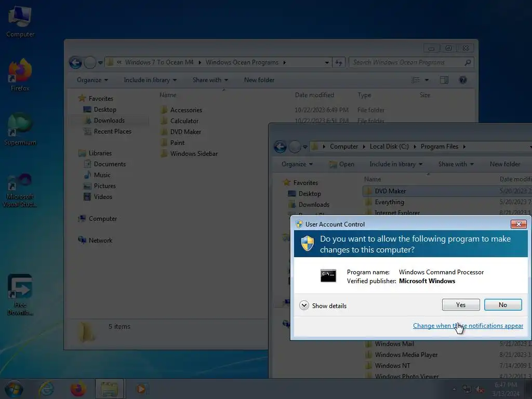Click the muted volume tray icon

[480, 390]
